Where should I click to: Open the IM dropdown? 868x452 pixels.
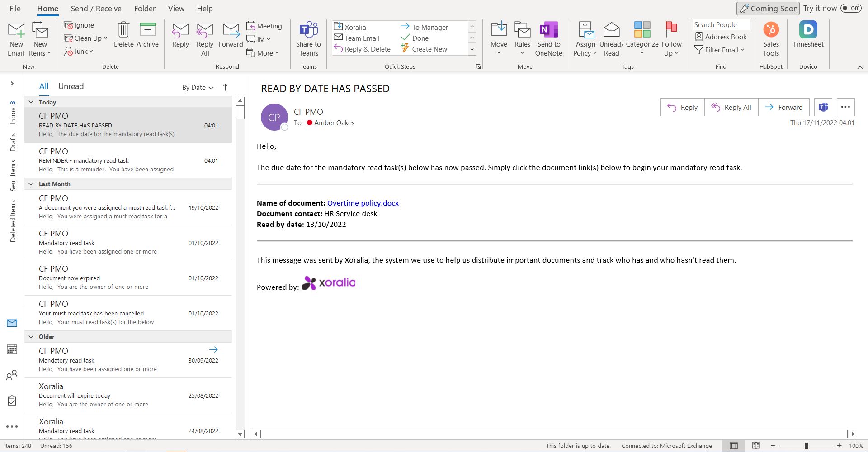tap(259, 40)
